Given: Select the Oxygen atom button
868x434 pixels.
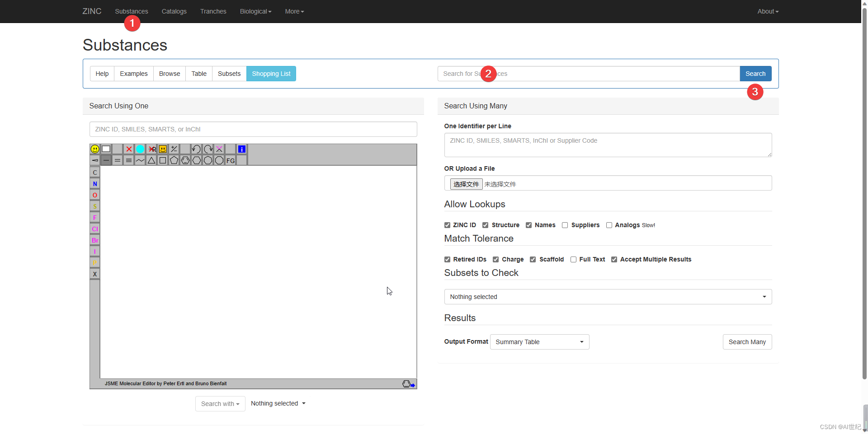Looking at the screenshot, I should click(95, 195).
